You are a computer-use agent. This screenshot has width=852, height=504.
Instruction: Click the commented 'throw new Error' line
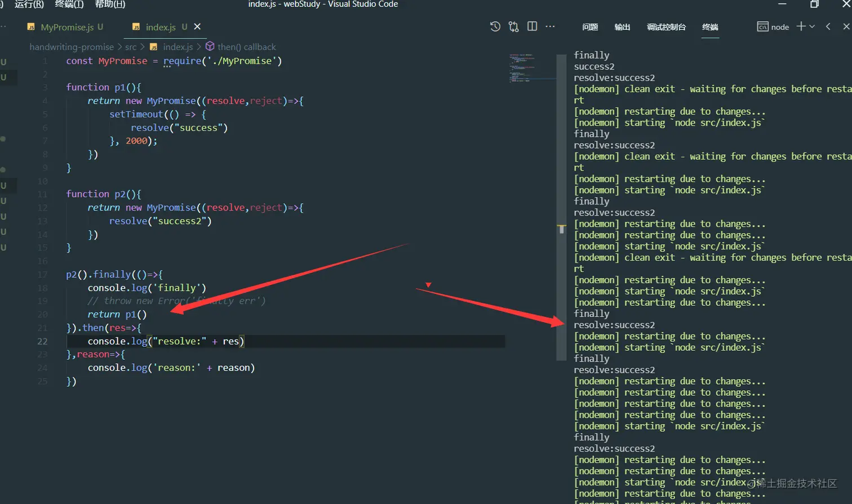(x=176, y=301)
